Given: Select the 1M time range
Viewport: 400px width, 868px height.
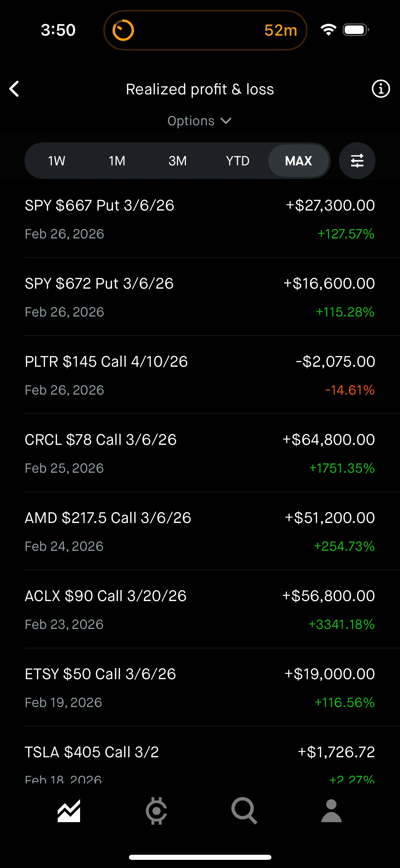Looking at the screenshot, I should (x=117, y=161).
